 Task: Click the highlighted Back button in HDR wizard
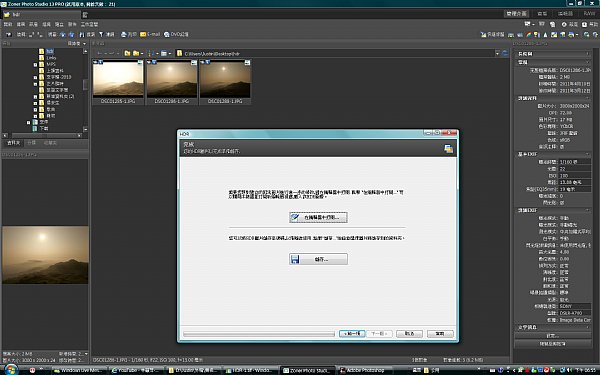(x=352, y=334)
